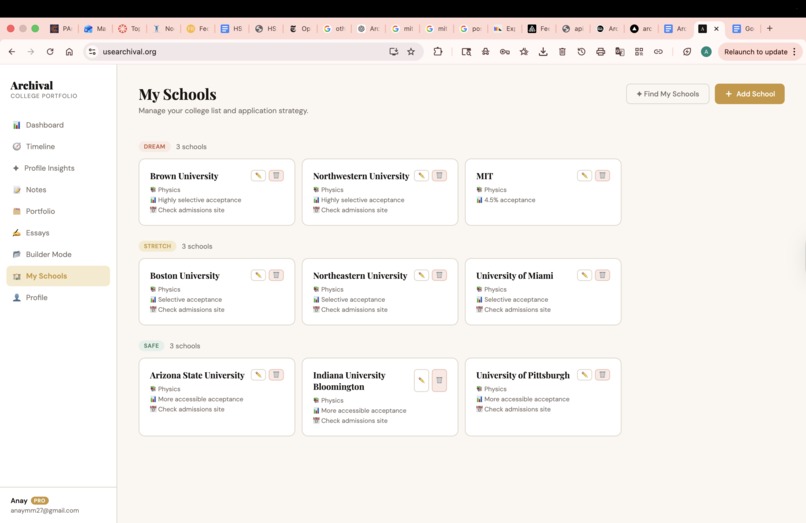Reload the page with the refresh icon
The width and height of the screenshot is (806, 523).
pos(50,52)
